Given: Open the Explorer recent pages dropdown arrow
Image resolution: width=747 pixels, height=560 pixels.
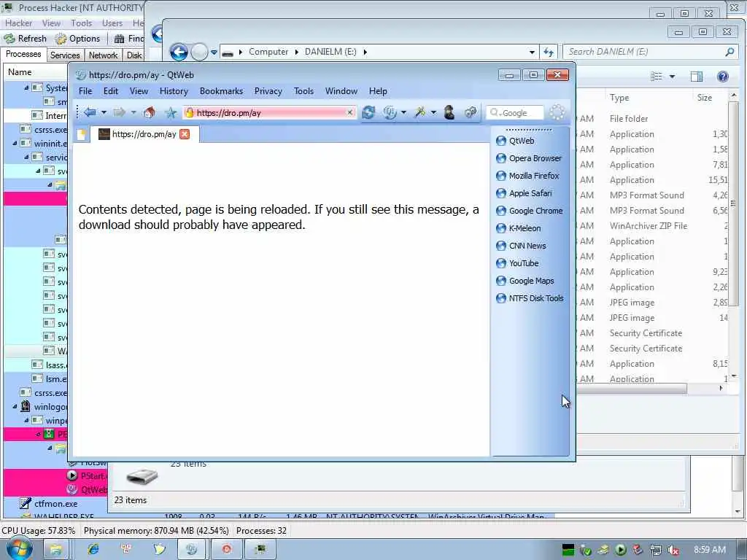Looking at the screenshot, I should 214,52.
